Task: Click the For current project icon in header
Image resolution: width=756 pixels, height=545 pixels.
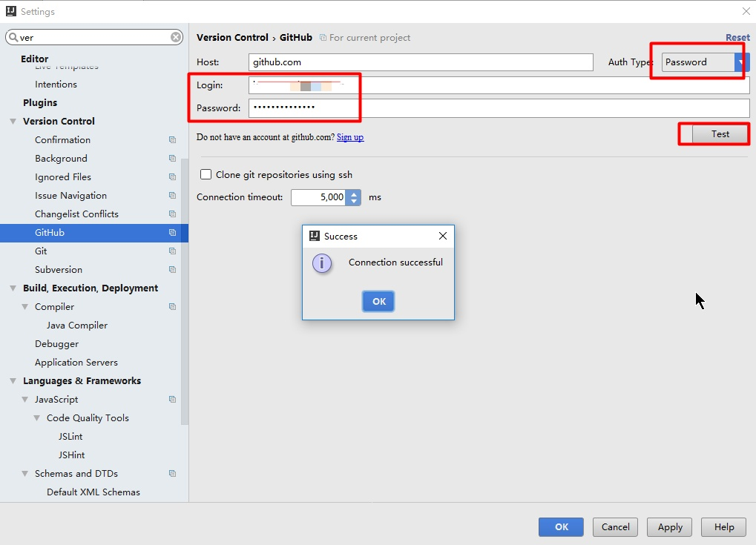Action: point(323,38)
